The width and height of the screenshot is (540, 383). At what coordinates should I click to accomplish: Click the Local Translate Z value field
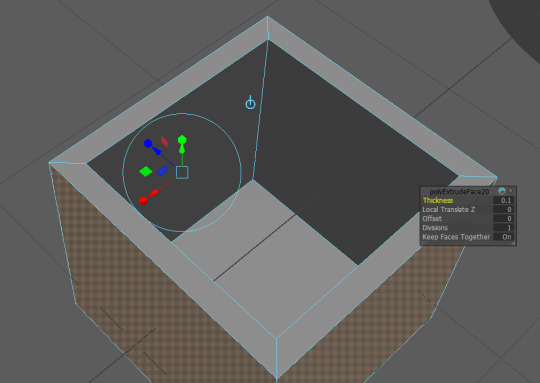coord(503,209)
